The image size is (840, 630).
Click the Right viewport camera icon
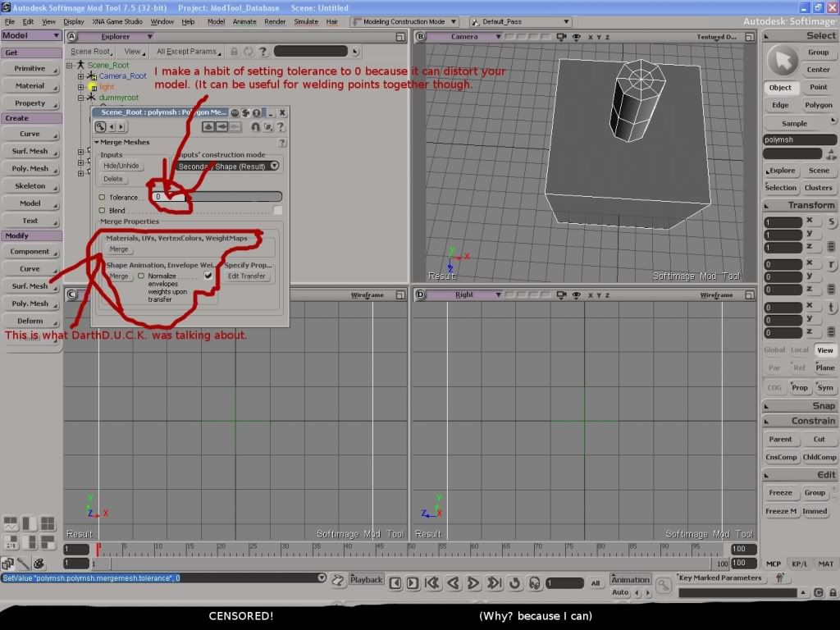tap(561, 295)
